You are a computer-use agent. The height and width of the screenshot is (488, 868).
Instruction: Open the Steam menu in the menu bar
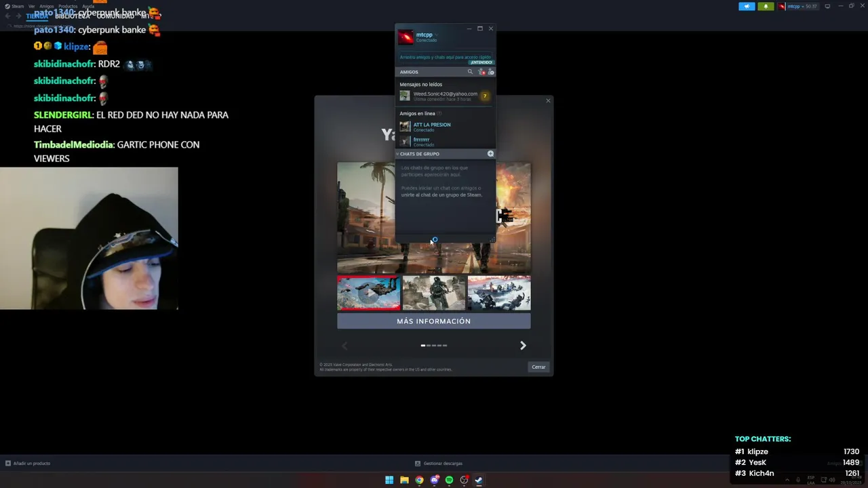pyautogui.click(x=14, y=6)
